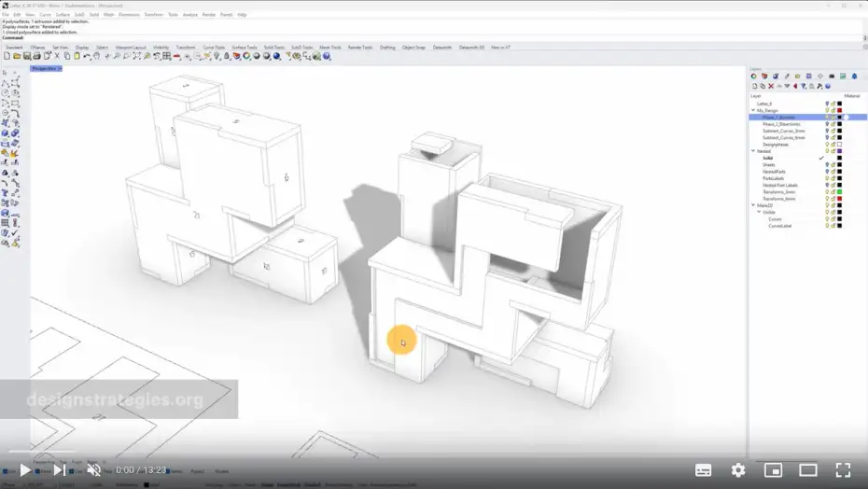Screen dimensions: 868x489
Task: Click the Open file folder icon
Action: (x=17, y=56)
